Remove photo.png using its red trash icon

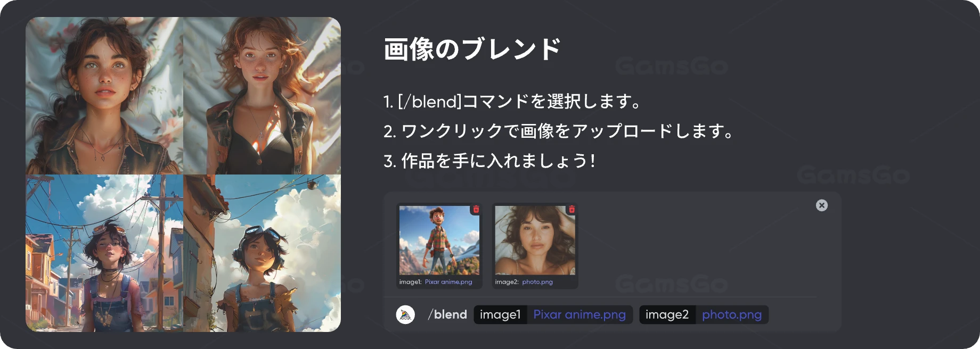pyautogui.click(x=571, y=210)
